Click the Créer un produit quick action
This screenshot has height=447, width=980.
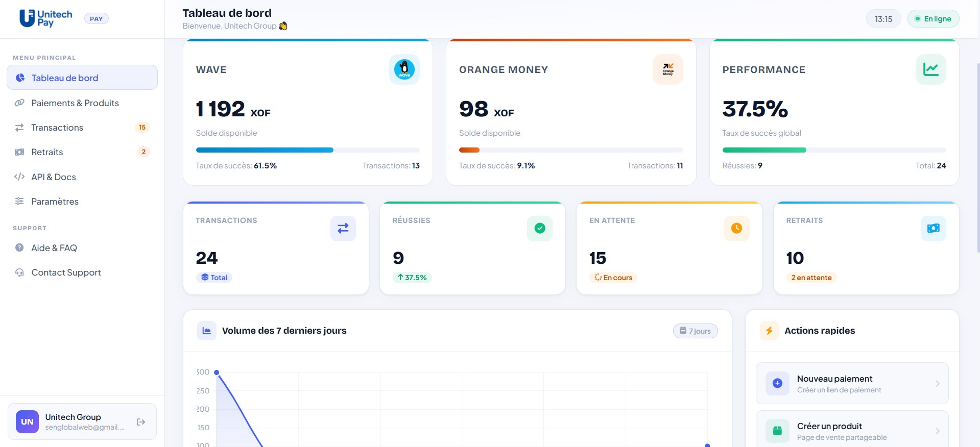(852, 429)
